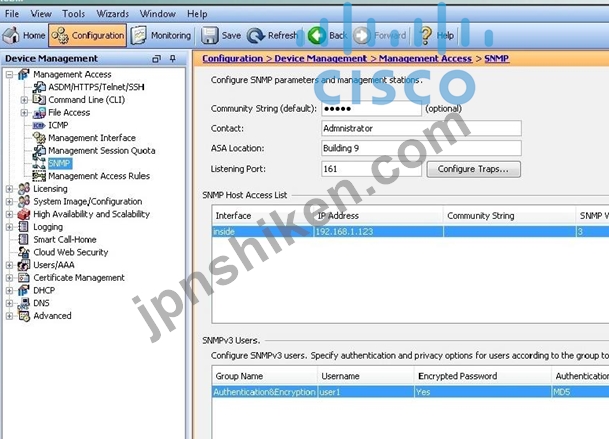Screen dimensions: 609x439
Task: Click the Monitoring toolbar icon
Action: pos(139,35)
